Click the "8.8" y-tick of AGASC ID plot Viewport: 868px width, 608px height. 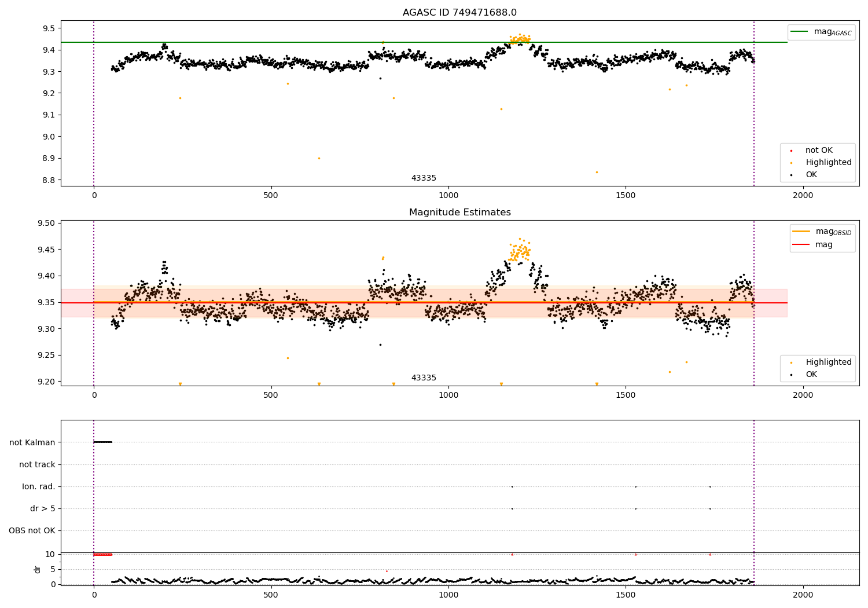pos(49,180)
